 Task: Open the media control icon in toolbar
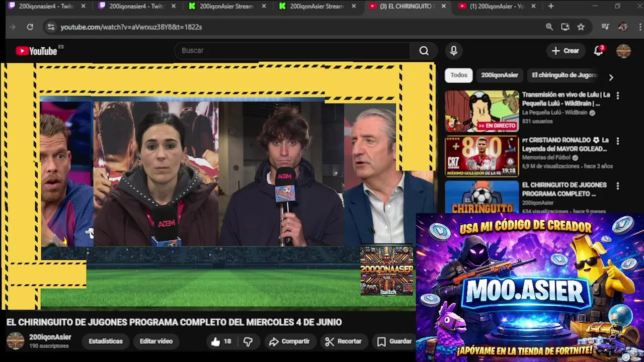(606, 27)
